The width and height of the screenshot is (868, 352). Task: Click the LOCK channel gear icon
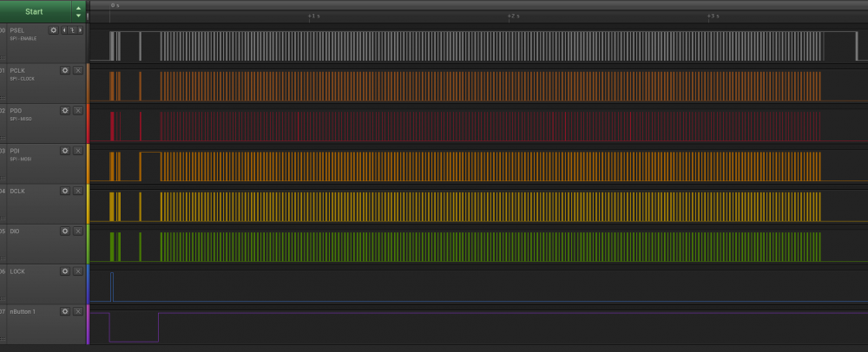point(64,271)
